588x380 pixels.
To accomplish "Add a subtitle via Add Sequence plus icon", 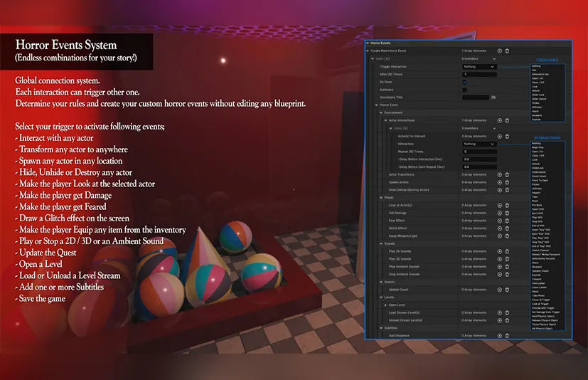I will coord(500,336).
